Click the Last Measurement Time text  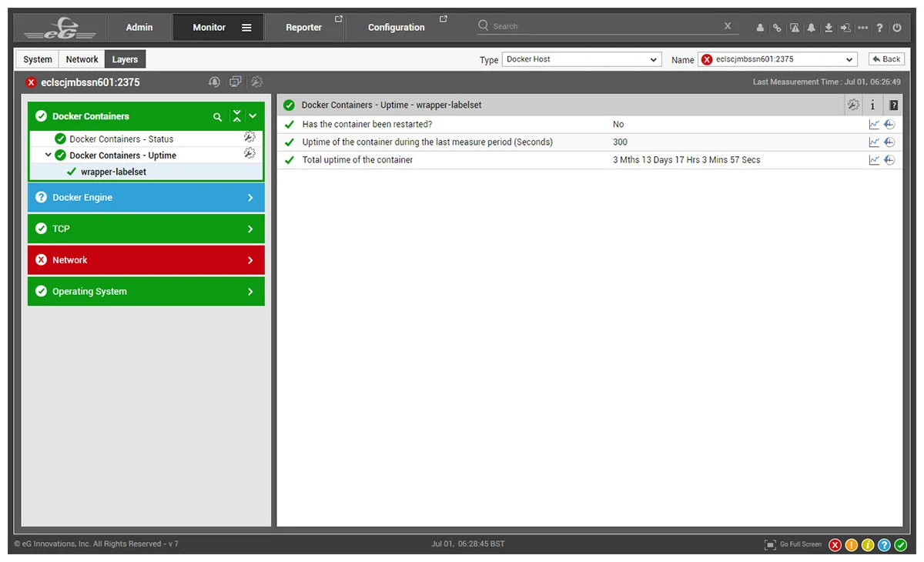point(827,82)
